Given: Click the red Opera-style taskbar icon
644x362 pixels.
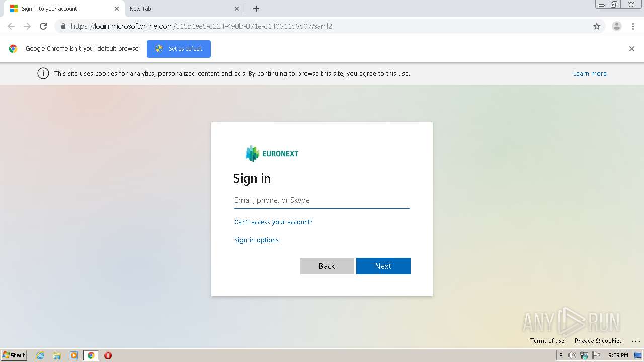Looking at the screenshot, I should click(108, 355).
